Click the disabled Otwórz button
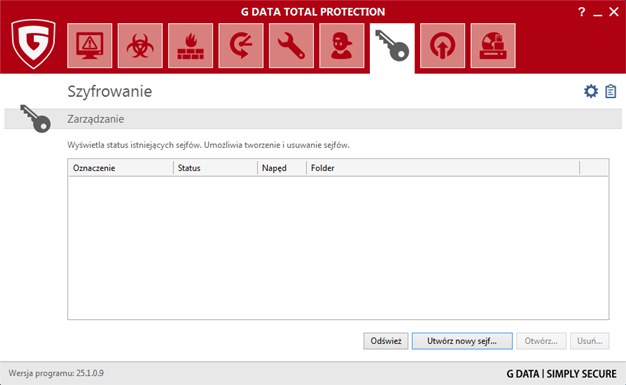 pos(541,341)
